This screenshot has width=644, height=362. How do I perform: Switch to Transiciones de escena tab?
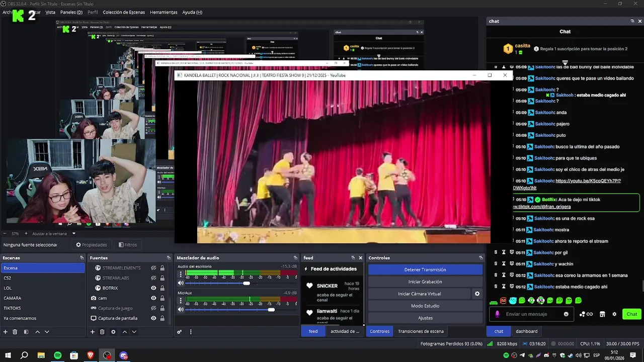click(421, 331)
